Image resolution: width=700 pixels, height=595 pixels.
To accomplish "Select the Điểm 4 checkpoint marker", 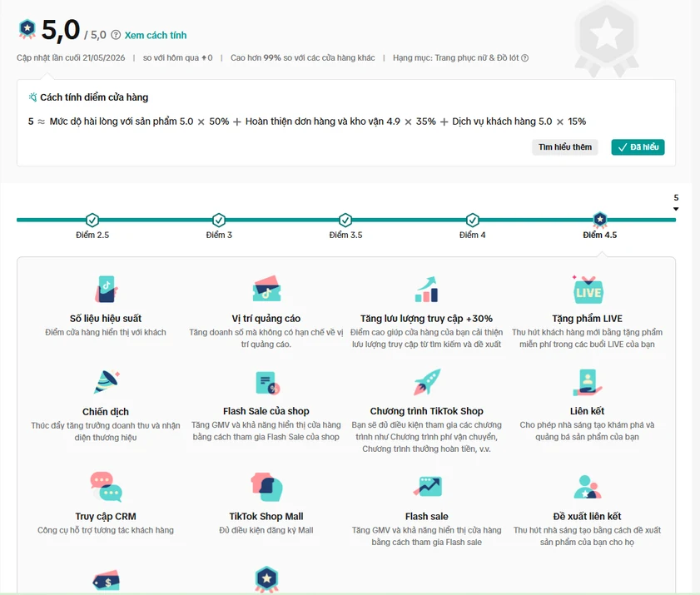I will tap(472, 220).
